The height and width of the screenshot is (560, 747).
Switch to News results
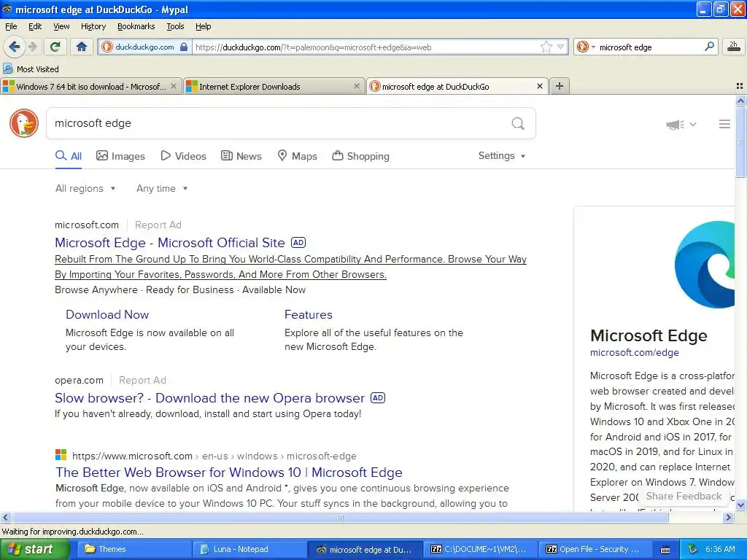pos(241,156)
